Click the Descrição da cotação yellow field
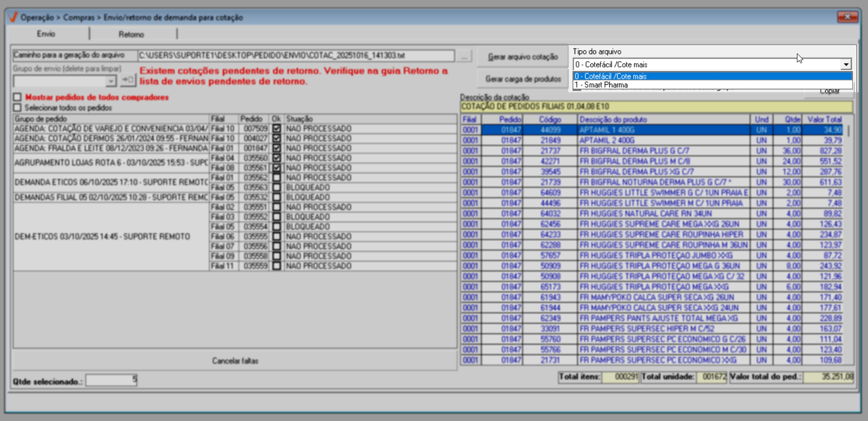 [x=656, y=107]
